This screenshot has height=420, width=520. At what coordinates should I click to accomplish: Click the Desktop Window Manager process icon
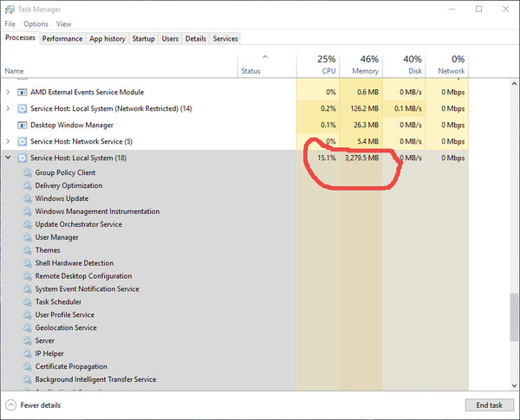(x=22, y=125)
